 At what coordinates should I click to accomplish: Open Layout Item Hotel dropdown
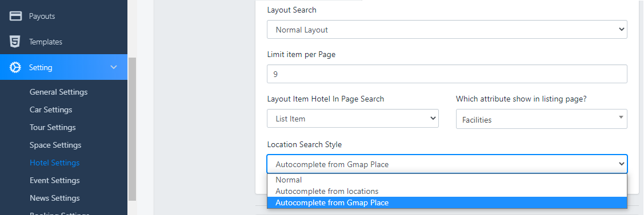353,119
